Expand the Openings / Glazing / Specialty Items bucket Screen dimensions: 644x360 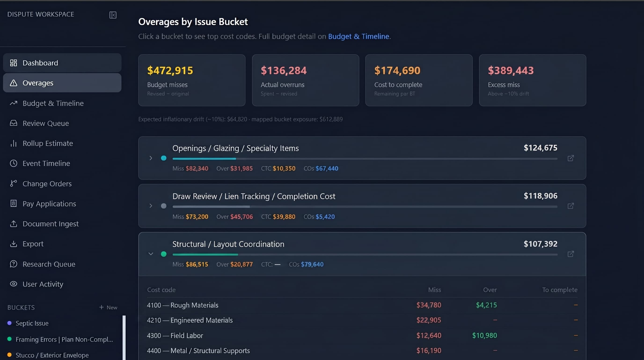click(x=150, y=158)
